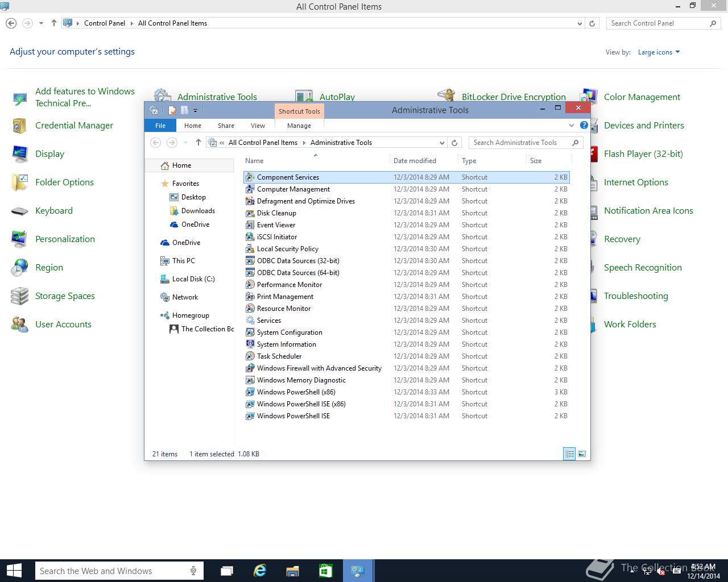Click the Task Scheduler clock icon
Screen dimensions: 728x582
250,356
